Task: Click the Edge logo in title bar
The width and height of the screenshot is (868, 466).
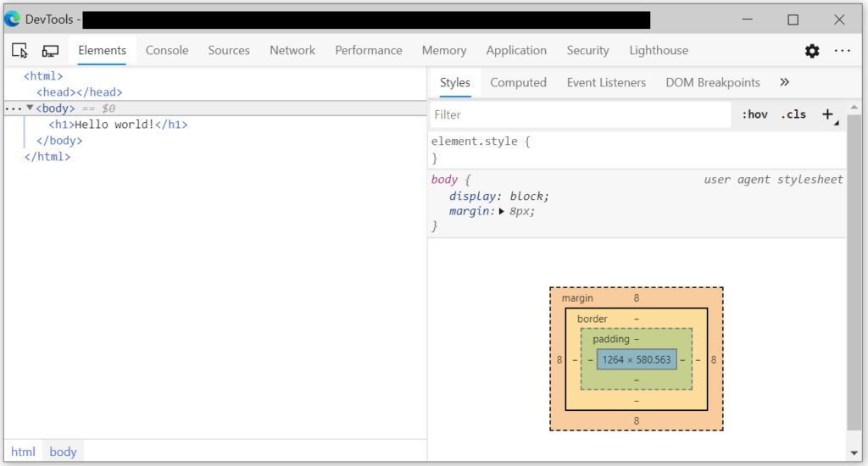Action: pyautogui.click(x=12, y=19)
